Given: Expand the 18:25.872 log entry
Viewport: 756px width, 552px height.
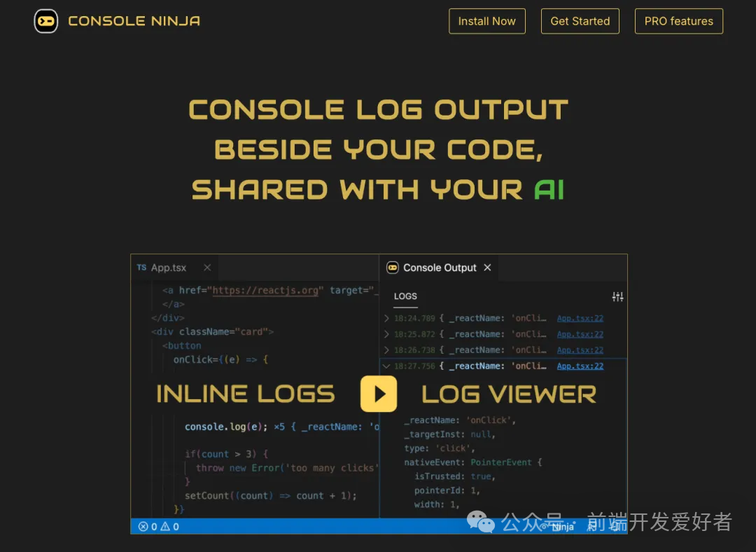Looking at the screenshot, I should pyautogui.click(x=386, y=334).
